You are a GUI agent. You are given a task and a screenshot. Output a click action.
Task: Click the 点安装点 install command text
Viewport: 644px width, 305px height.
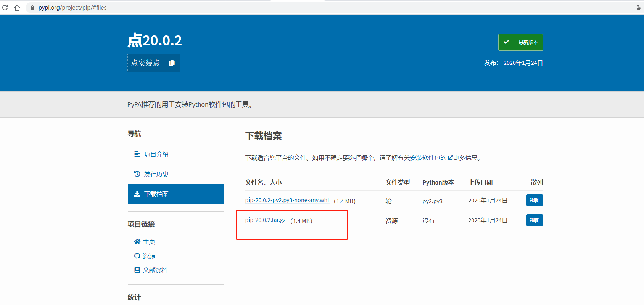[x=145, y=63]
